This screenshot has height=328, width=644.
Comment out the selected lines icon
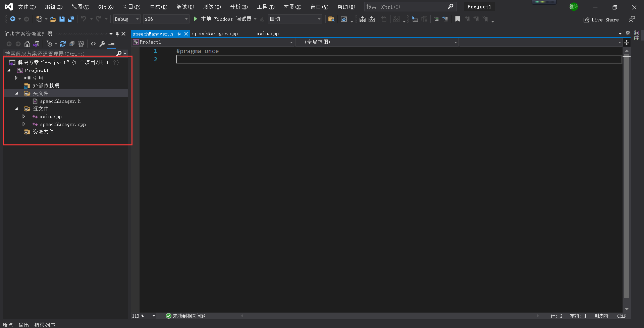[x=436, y=19]
